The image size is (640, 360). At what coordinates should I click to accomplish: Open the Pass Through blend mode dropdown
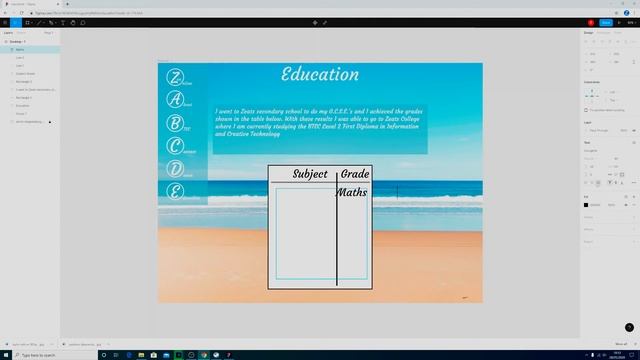[x=599, y=131]
